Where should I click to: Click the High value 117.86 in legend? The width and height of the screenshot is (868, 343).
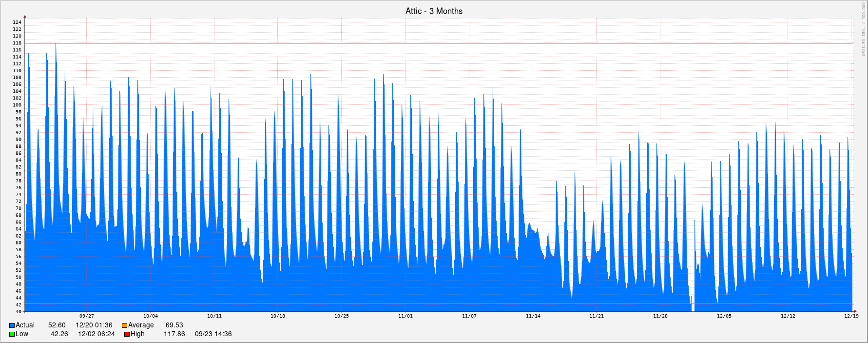pos(174,334)
